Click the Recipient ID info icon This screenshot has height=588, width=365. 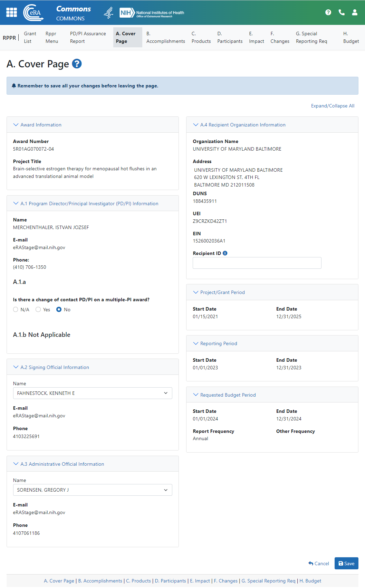(225, 253)
